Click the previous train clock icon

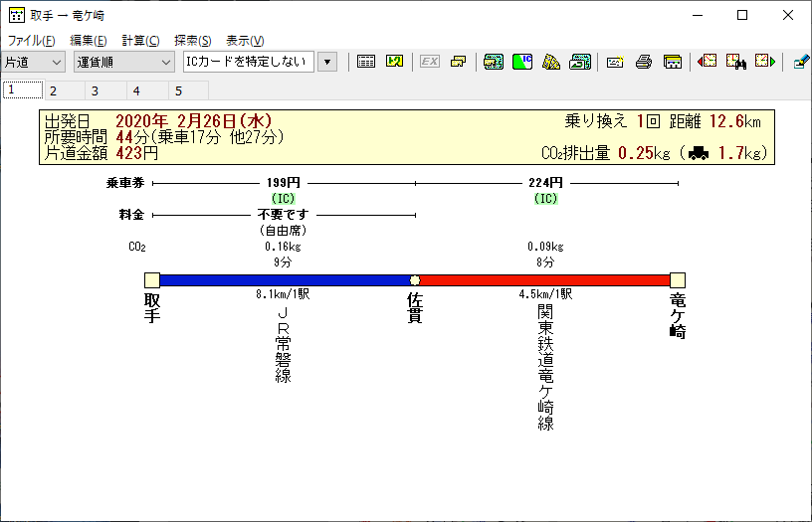[707, 62]
